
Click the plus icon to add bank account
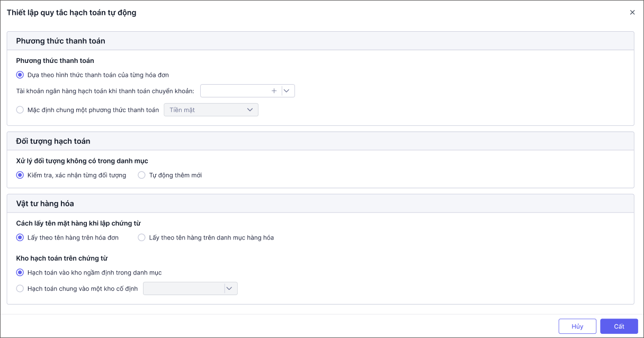point(274,91)
